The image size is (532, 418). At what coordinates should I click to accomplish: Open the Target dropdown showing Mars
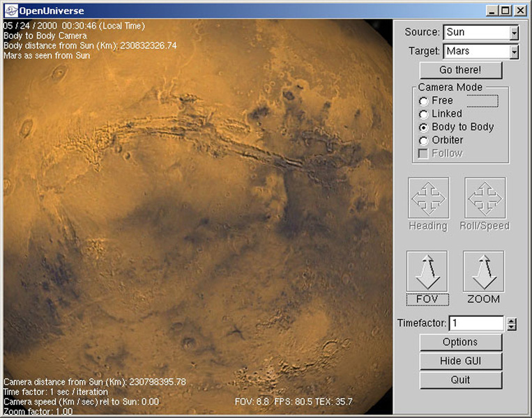(515, 52)
